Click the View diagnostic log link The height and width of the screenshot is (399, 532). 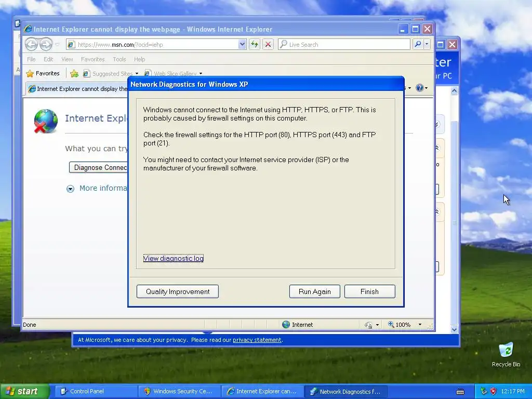tap(174, 258)
